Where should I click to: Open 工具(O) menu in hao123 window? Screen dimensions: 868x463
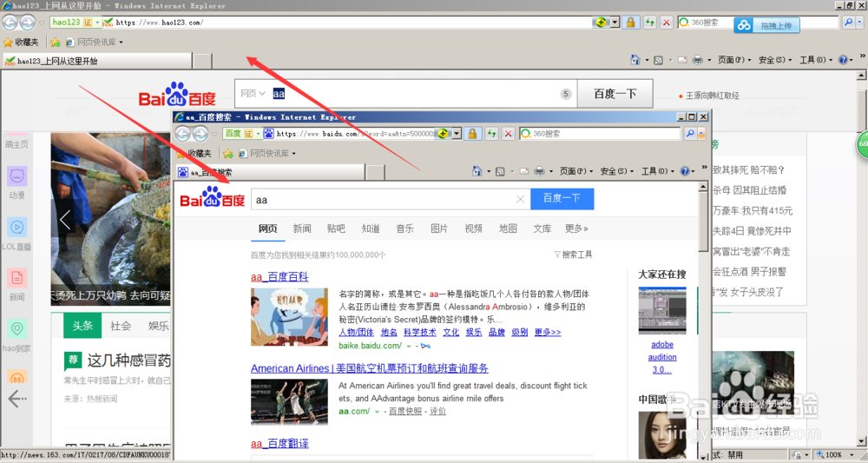pos(816,60)
